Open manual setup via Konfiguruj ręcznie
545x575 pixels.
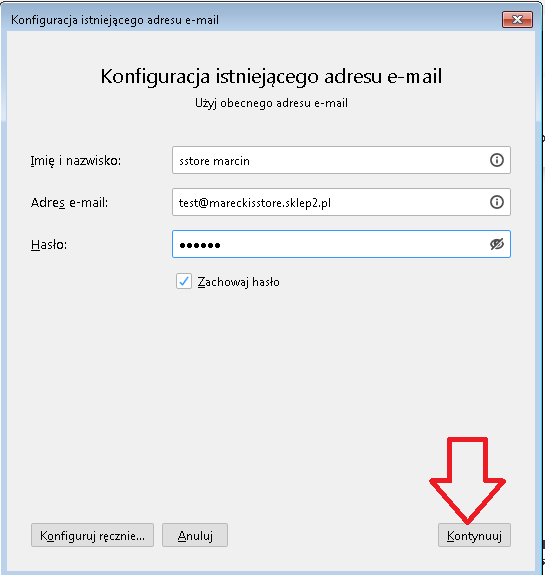(x=92, y=535)
